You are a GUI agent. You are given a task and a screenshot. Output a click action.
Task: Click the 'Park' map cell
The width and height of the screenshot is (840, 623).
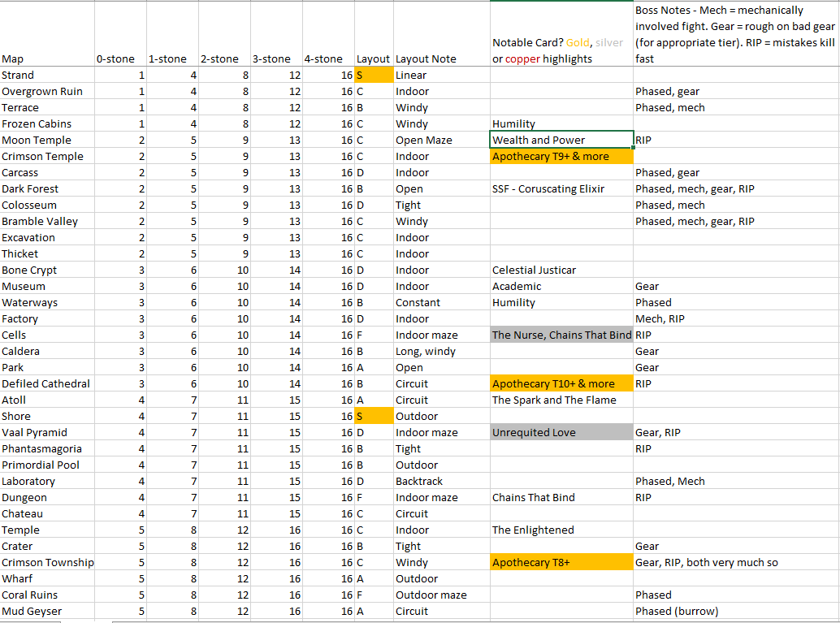(47, 367)
